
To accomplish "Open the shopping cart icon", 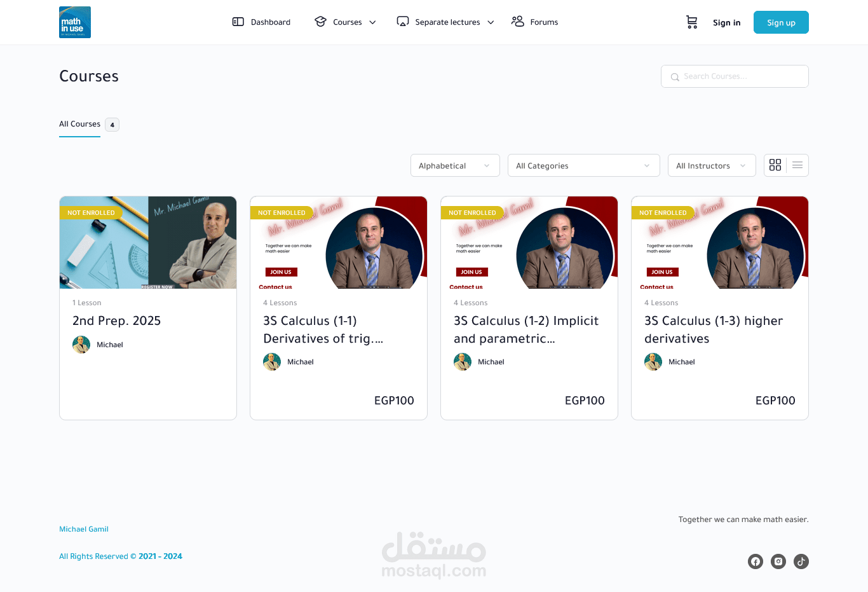I will (692, 22).
